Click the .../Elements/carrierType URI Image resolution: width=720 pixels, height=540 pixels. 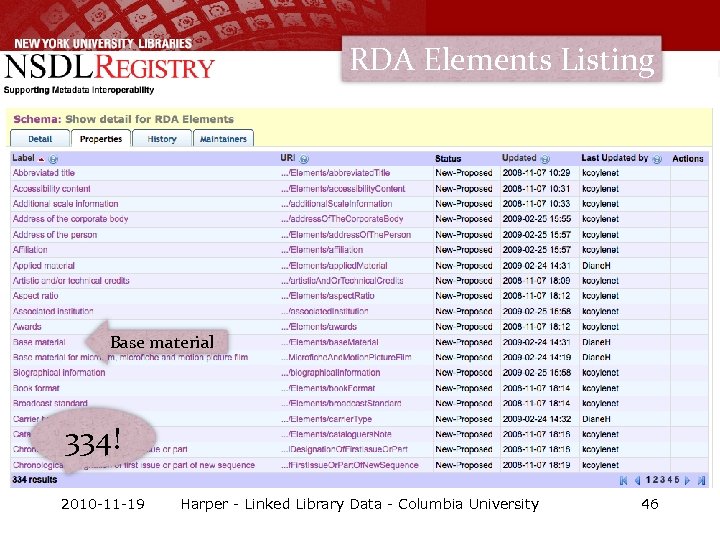point(326,419)
